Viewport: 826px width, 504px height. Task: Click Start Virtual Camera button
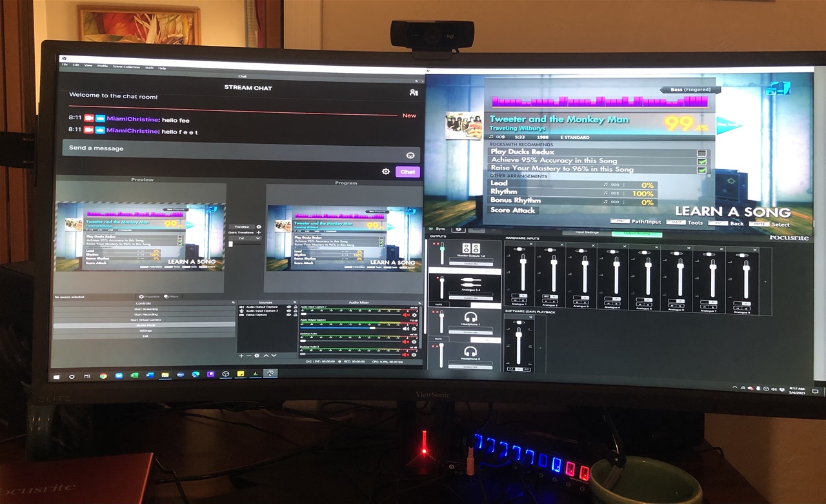pyautogui.click(x=145, y=320)
